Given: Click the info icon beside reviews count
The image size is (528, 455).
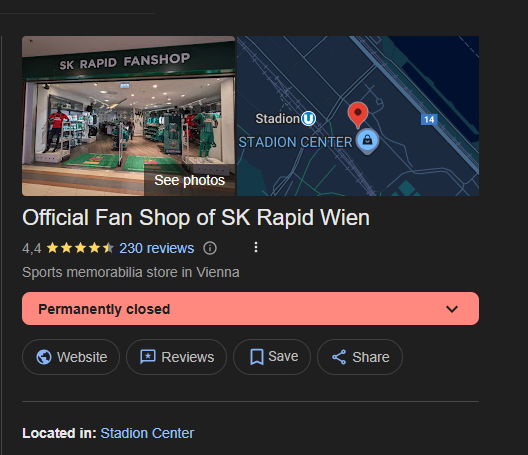Looking at the screenshot, I should pyautogui.click(x=210, y=249).
